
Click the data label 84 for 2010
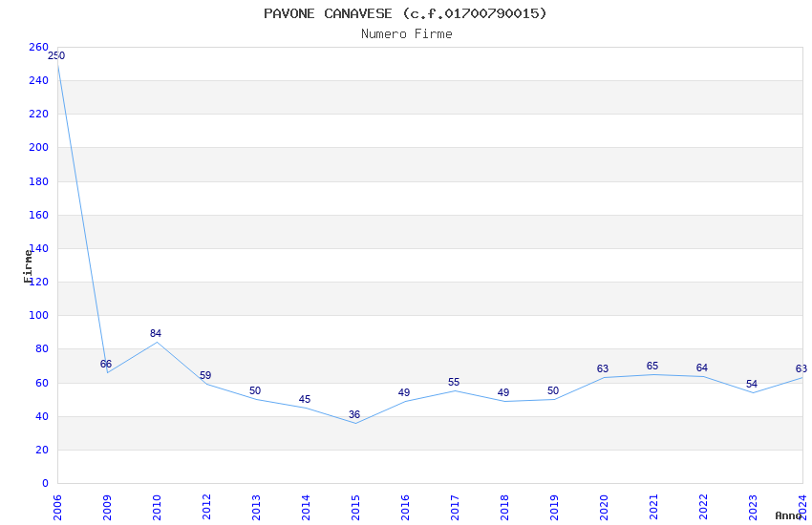156,334
